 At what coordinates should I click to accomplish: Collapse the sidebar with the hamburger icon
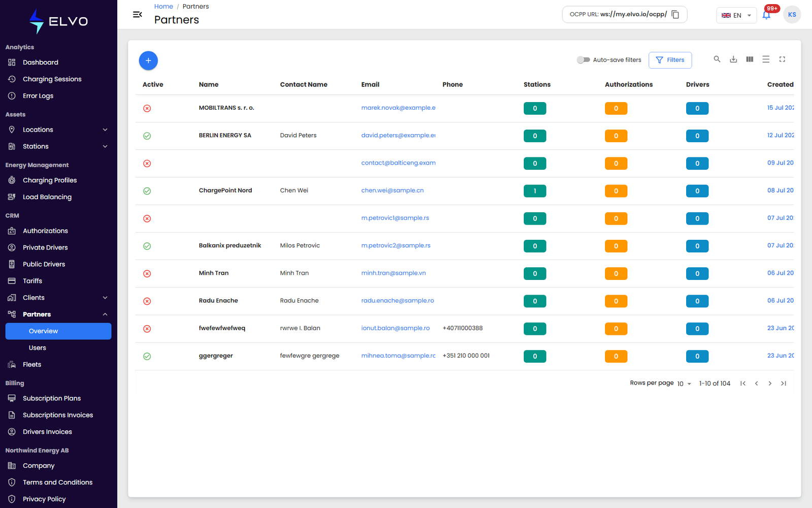click(x=137, y=15)
